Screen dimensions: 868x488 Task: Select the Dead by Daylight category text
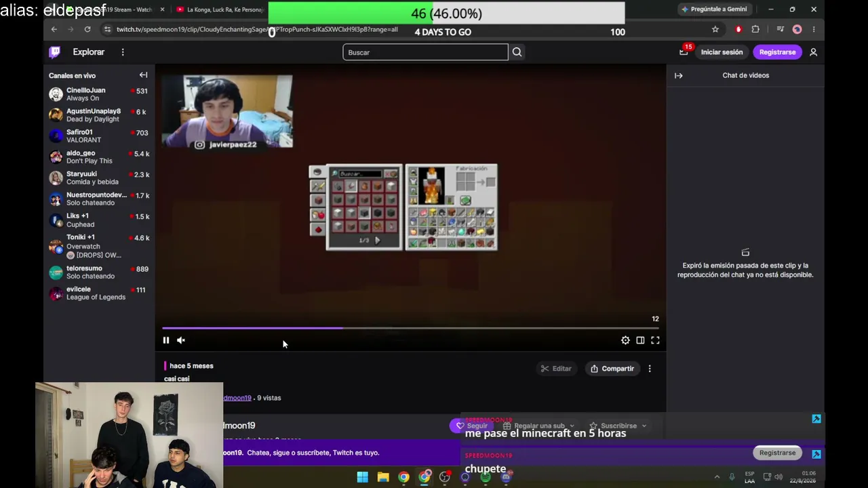coord(92,119)
